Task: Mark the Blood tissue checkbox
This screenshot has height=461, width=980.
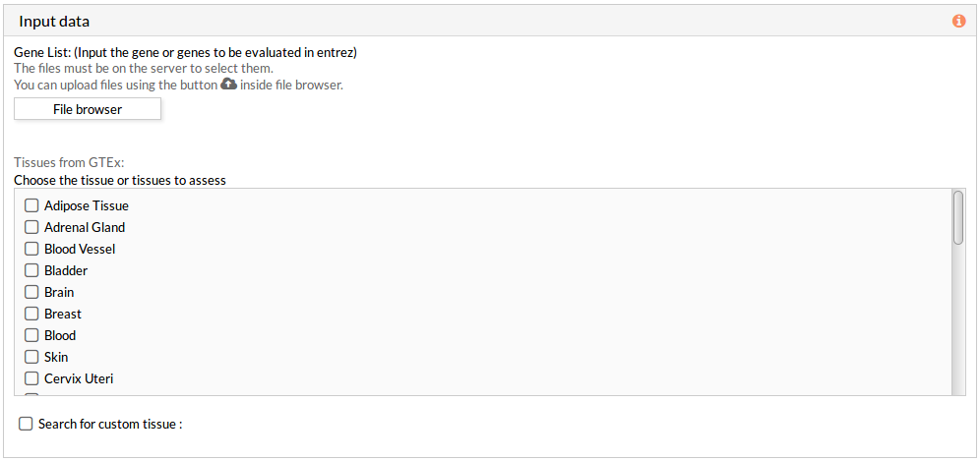Action: [x=31, y=335]
